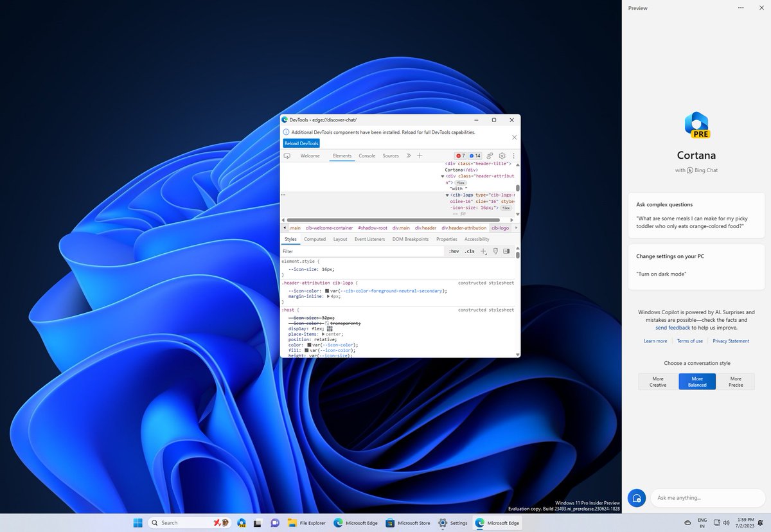Screen dimensions: 771x532
Task: Select the inspect element picker tool
Action: click(x=287, y=155)
